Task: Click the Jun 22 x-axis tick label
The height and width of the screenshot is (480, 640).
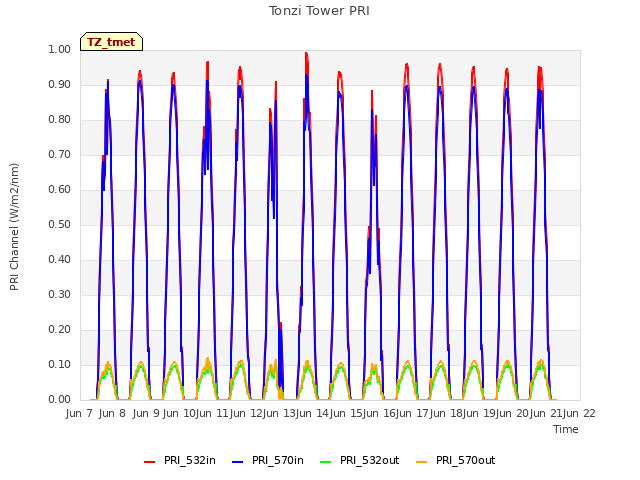Action: pos(579,413)
